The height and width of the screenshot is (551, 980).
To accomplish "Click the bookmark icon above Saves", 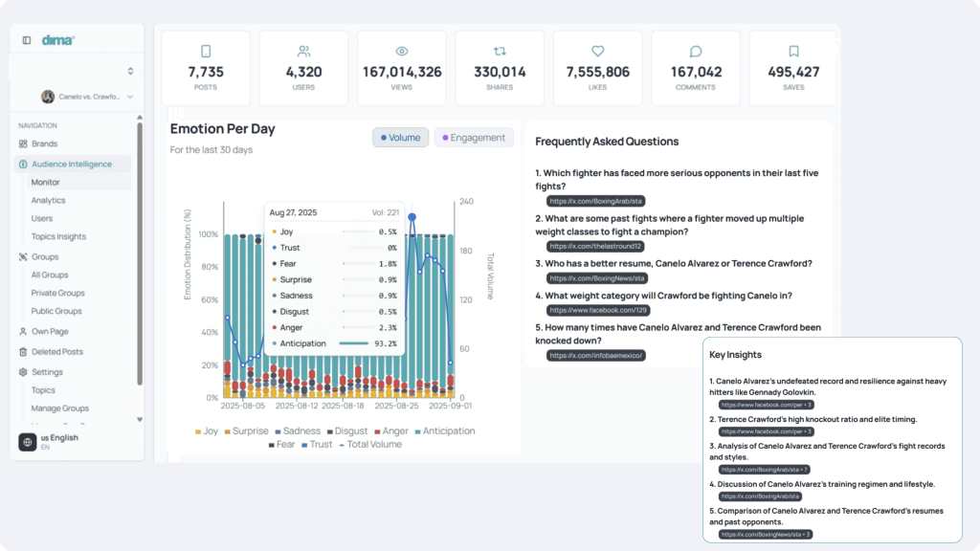I will coord(793,52).
